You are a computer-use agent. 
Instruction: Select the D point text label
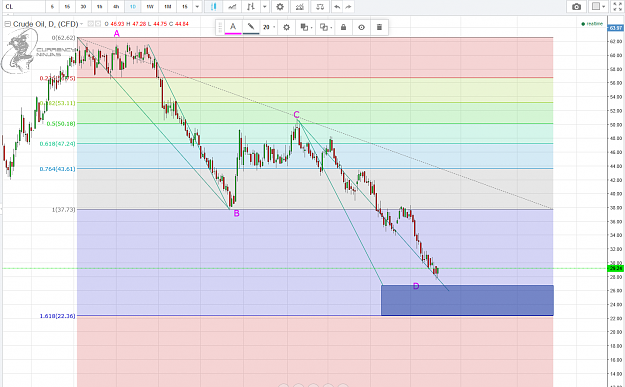(416, 286)
